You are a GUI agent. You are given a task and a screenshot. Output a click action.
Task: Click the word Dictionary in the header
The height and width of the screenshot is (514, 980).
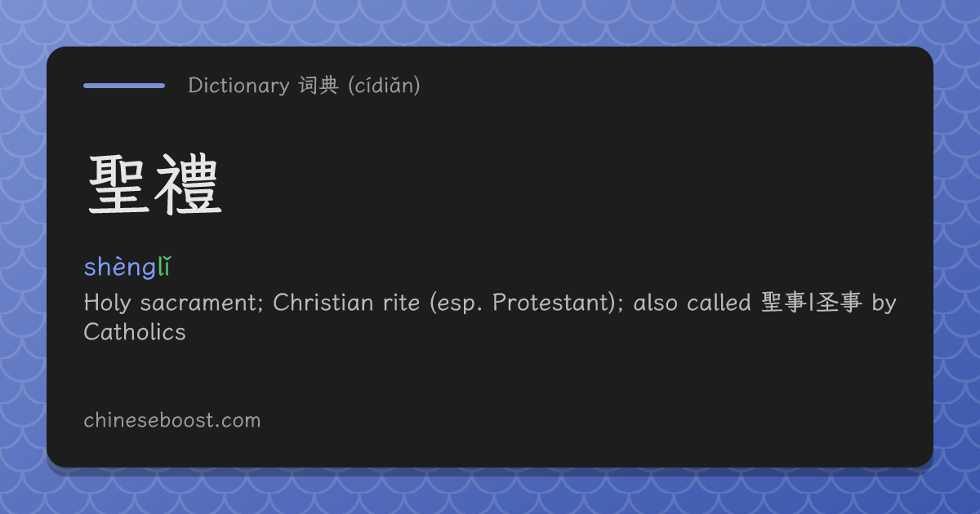(x=238, y=86)
